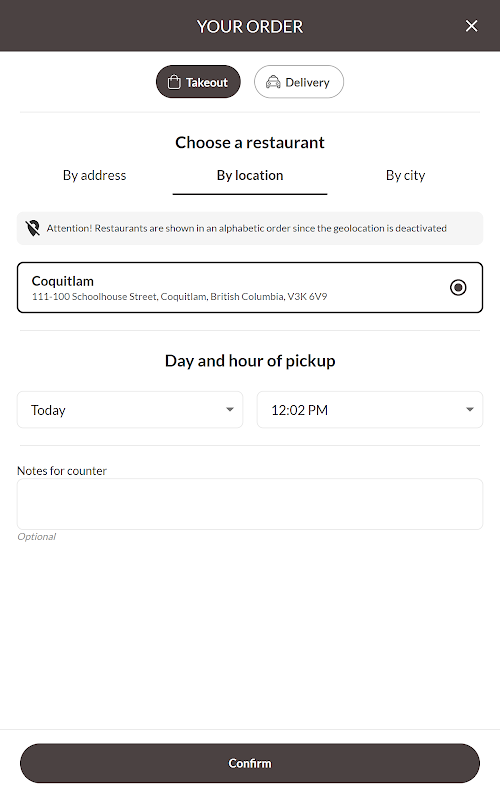Switch to the By city tab

[x=405, y=176]
